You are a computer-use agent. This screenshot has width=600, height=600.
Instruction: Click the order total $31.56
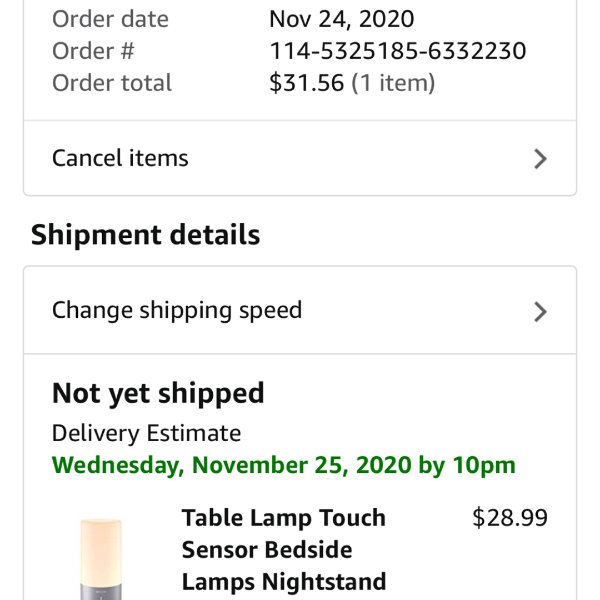point(307,83)
